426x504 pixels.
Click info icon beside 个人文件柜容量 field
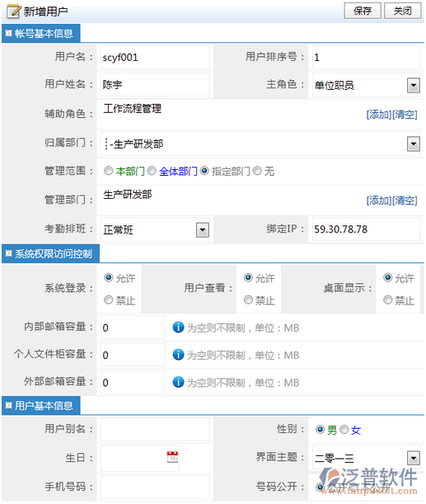pos(178,355)
